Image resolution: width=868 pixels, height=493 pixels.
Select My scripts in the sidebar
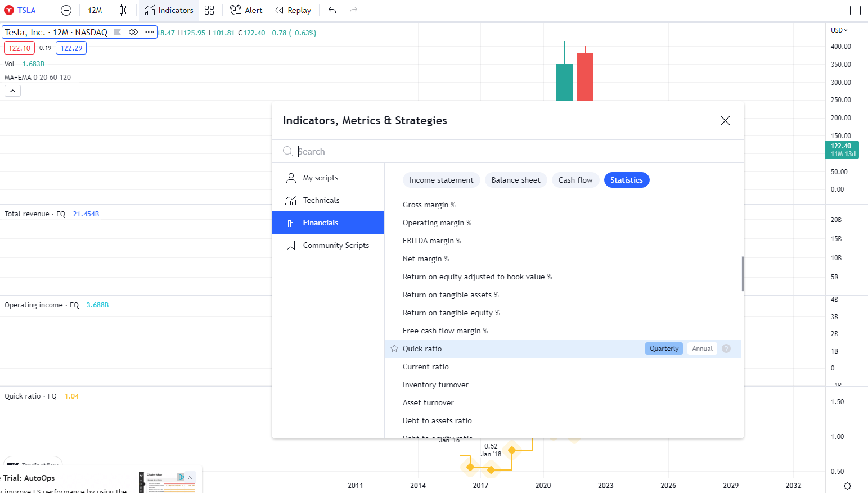click(328, 178)
